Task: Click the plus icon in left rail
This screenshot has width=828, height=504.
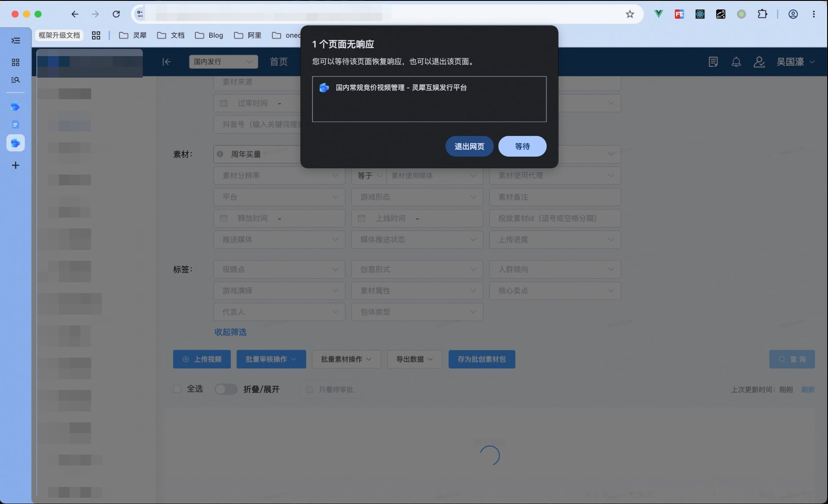Action: [x=16, y=166]
